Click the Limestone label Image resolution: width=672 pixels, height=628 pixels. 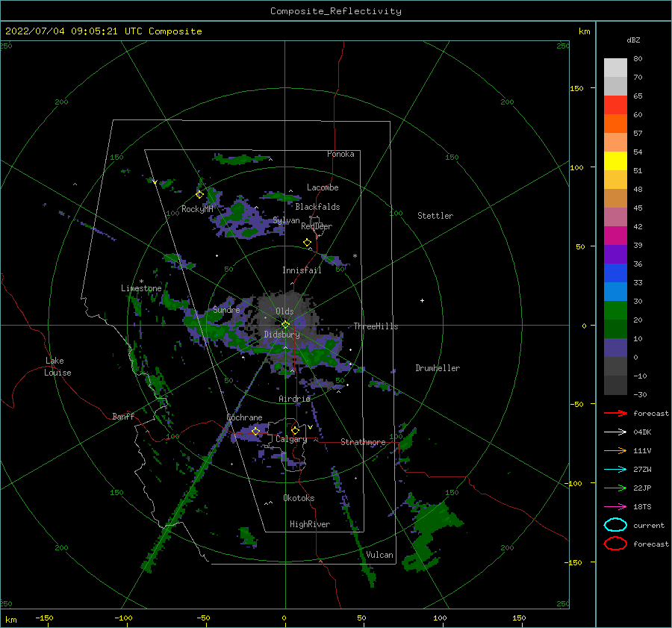tap(141, 288)
